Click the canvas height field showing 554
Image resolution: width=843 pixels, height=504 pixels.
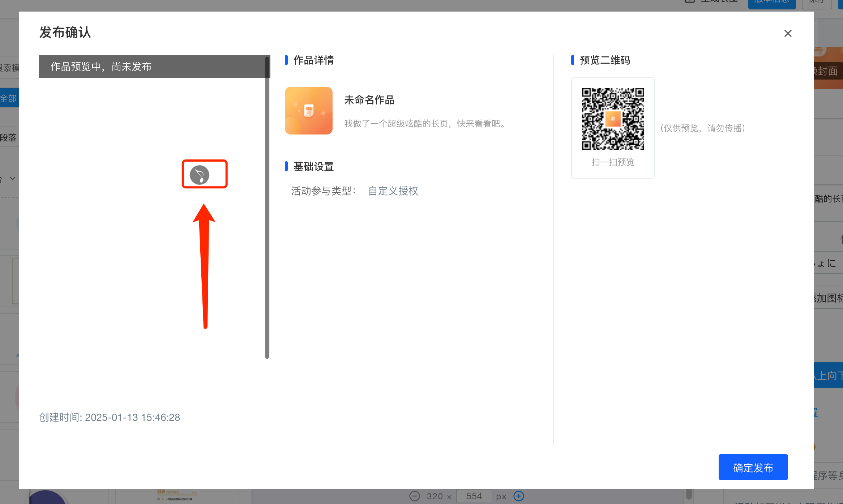click(474, 496)
